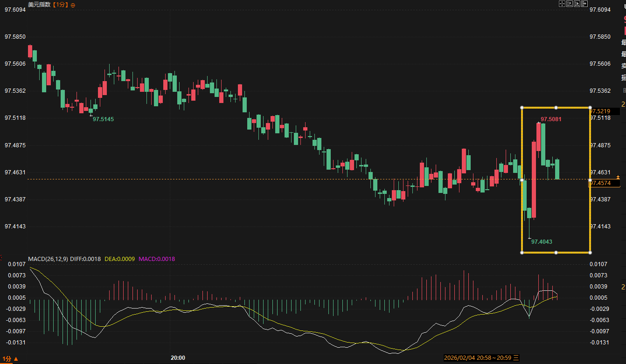Click the 20:00 time axis label
The image size is (626, 364).
click(178, 358)
